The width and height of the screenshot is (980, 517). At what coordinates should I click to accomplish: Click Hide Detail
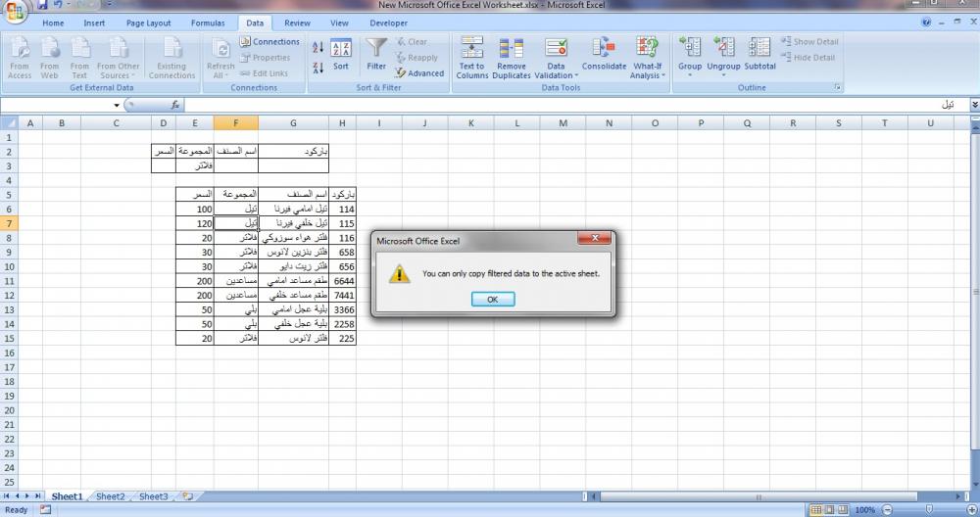(x=808, y=58)
